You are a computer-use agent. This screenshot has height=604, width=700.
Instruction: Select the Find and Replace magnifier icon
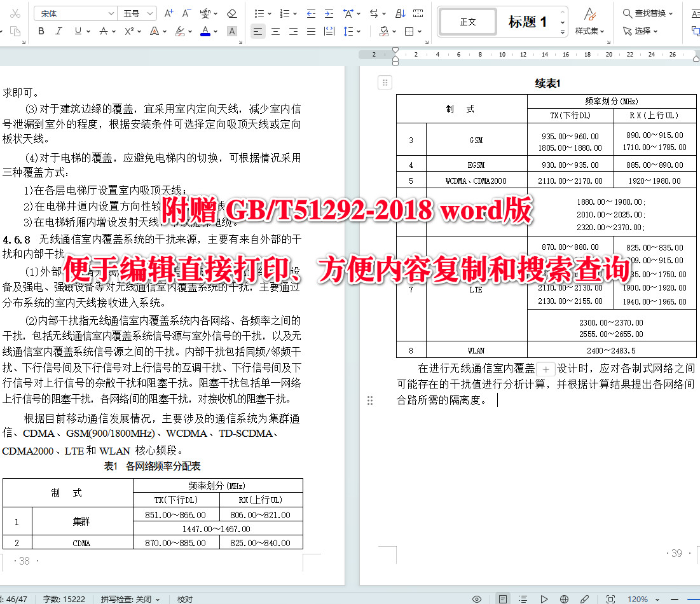627,12
